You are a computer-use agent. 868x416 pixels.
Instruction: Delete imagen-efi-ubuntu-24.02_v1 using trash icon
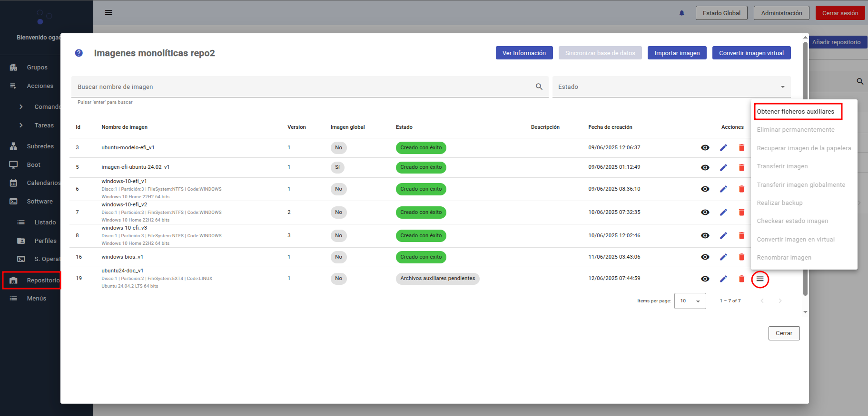[x=741, y=167]
